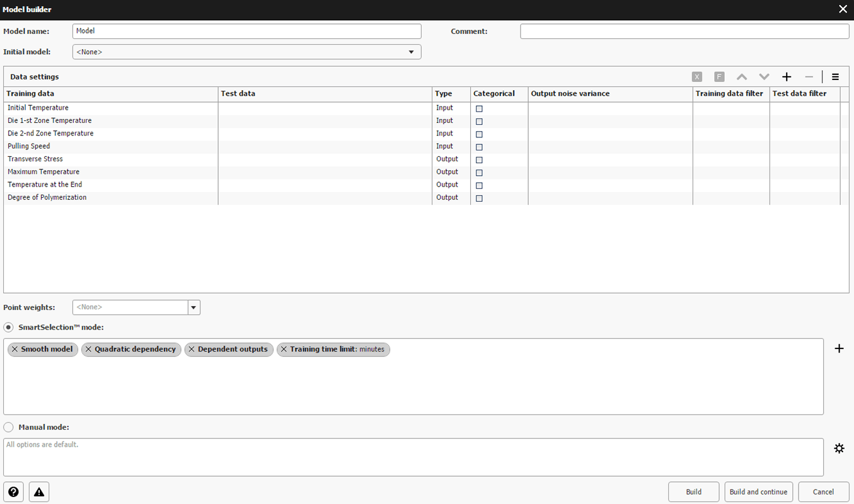Click into the Model name field
854x504 pixels.
[246, 31]
